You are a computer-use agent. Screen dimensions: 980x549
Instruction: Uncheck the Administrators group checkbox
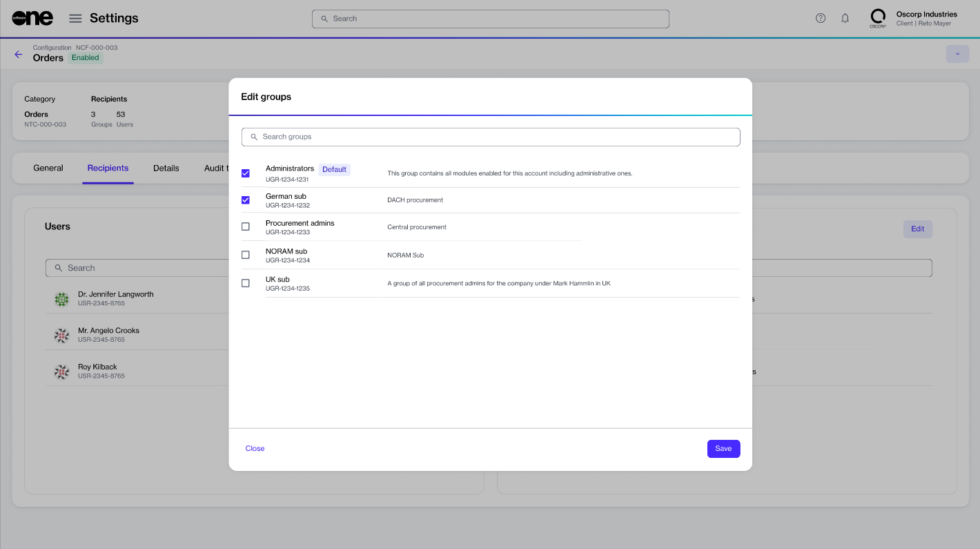coord(246,173)
